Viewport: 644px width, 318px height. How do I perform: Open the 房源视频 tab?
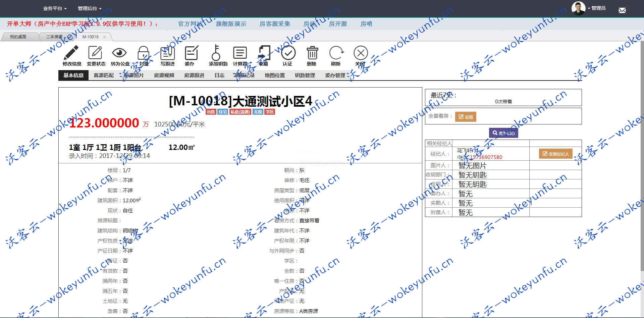pyautogui.click(x=164, y=75)
